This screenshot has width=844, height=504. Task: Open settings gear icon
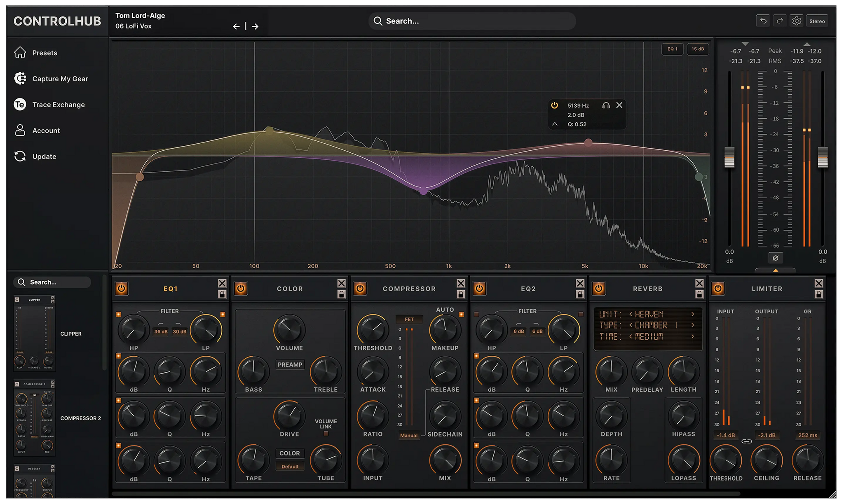(797, 21)
